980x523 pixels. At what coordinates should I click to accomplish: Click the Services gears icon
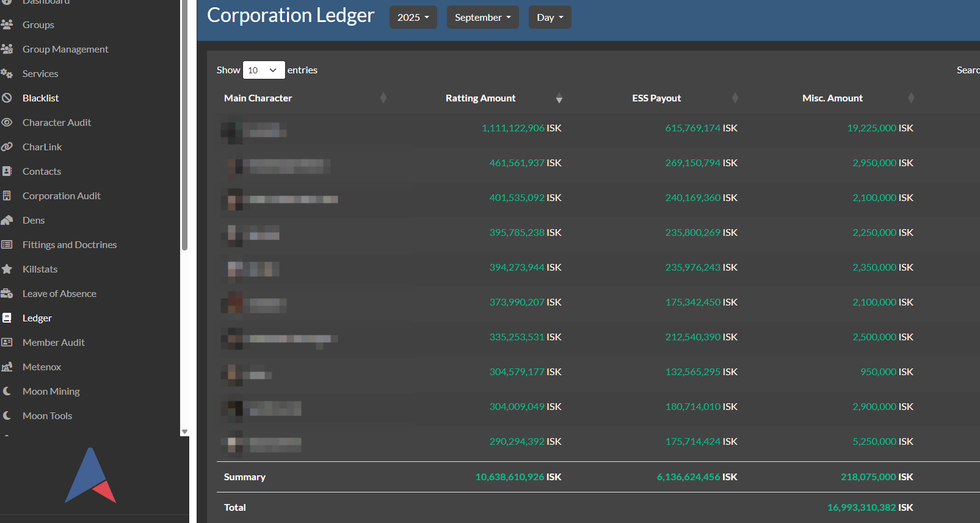point(7,73)
